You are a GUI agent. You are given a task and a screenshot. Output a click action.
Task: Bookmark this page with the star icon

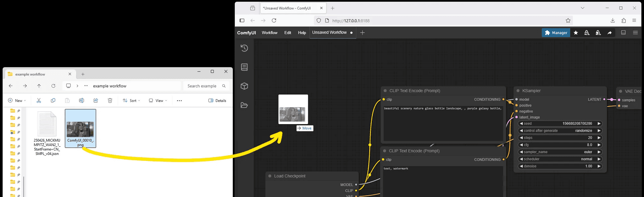point(568,20)
